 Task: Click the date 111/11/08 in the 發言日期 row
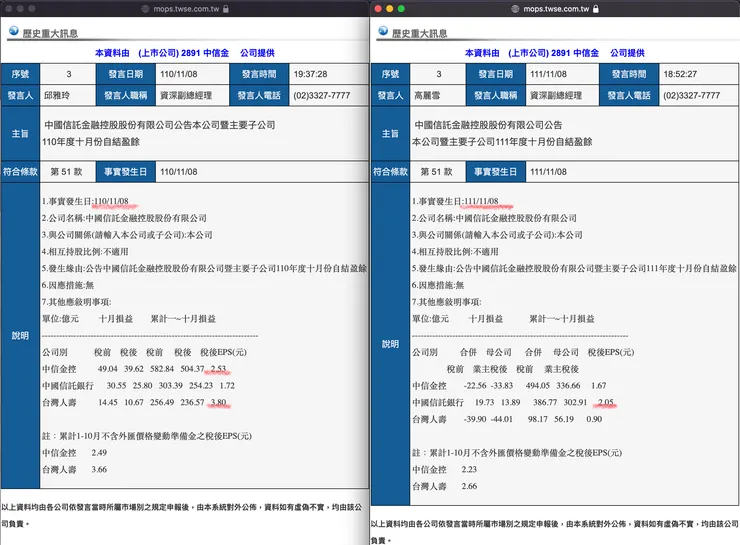548,74
